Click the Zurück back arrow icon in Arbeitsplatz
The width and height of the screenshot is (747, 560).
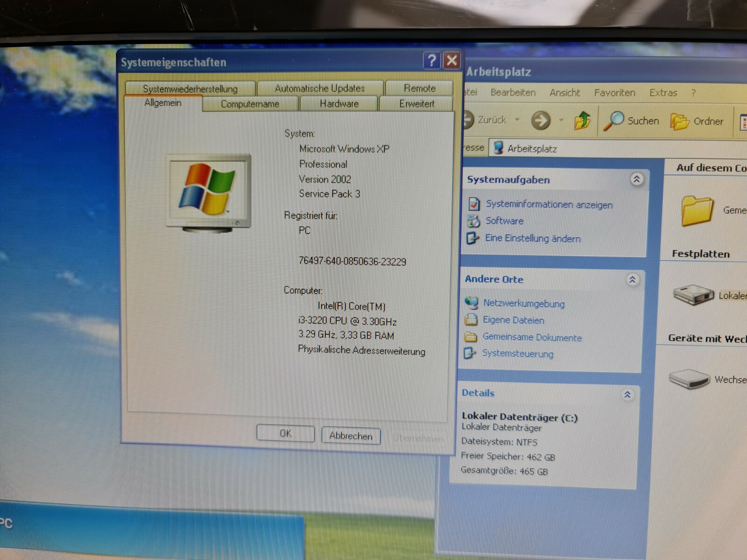[x=469, y=120]
